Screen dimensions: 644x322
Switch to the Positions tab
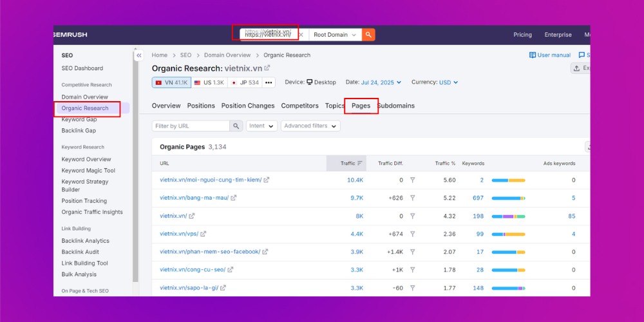point(201,106)
